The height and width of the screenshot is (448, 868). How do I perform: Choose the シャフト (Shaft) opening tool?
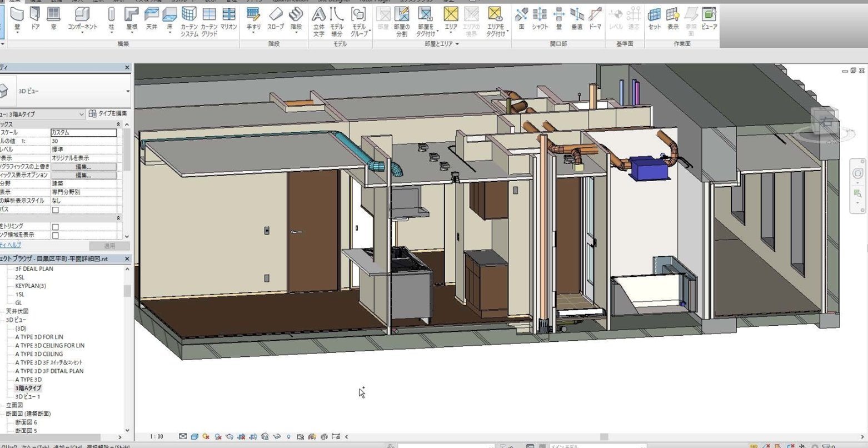point(540,19)
